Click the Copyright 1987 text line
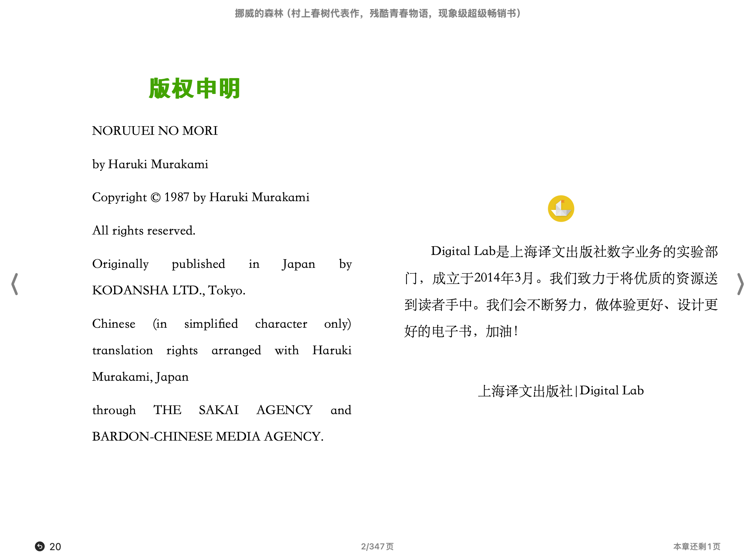 [x=201, y=197]
